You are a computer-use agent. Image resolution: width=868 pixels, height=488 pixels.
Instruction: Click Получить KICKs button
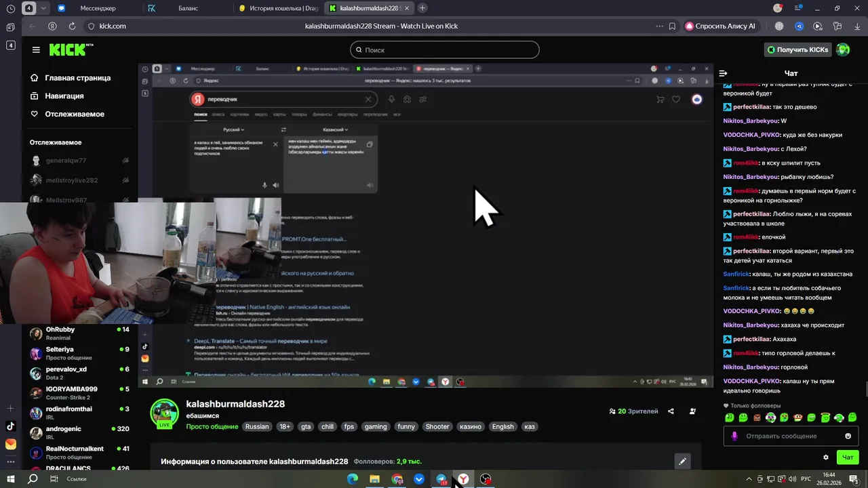click(x=797, y=49)
